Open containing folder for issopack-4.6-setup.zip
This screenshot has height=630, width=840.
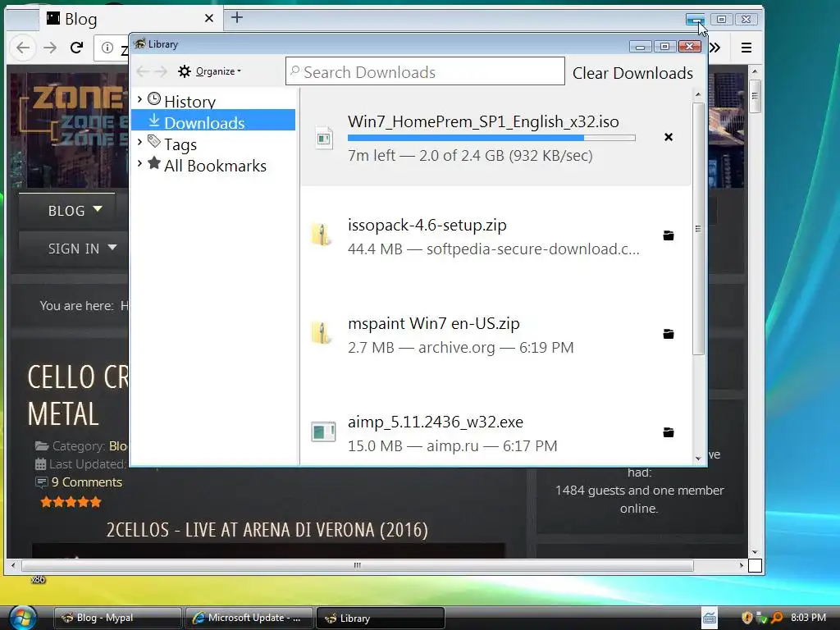[x=668, y=235]
